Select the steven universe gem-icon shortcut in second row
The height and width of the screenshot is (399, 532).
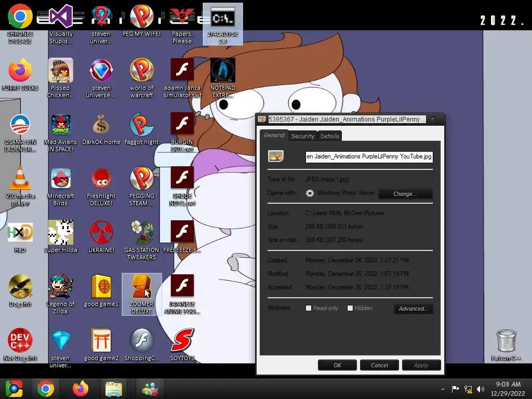pos(101,78)
